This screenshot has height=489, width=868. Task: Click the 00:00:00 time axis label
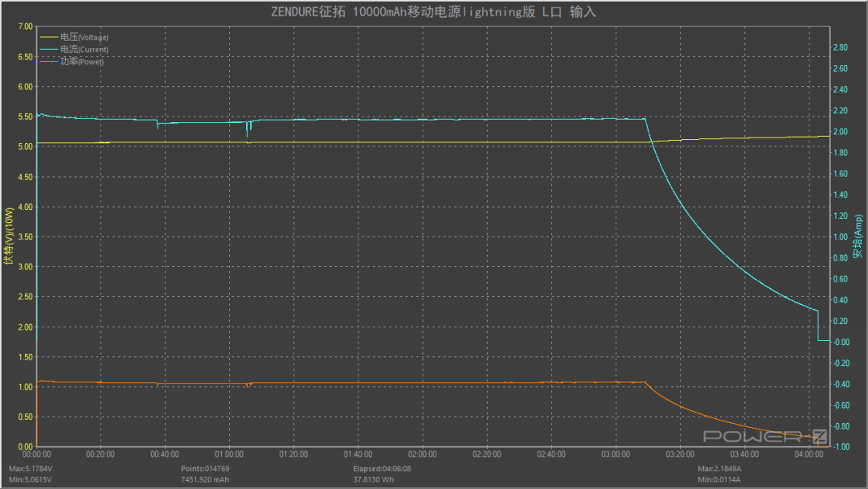[x=36, y=454]
